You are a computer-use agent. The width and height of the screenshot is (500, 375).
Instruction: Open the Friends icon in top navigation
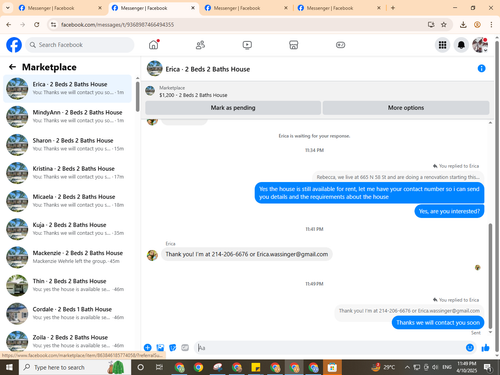[200, 45]
